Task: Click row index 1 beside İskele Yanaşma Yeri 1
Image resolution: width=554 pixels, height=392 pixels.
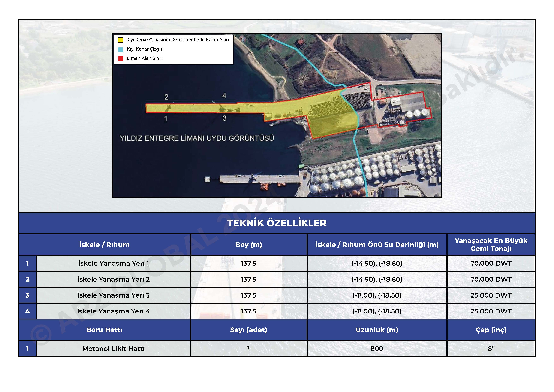Action: [27, 263]
